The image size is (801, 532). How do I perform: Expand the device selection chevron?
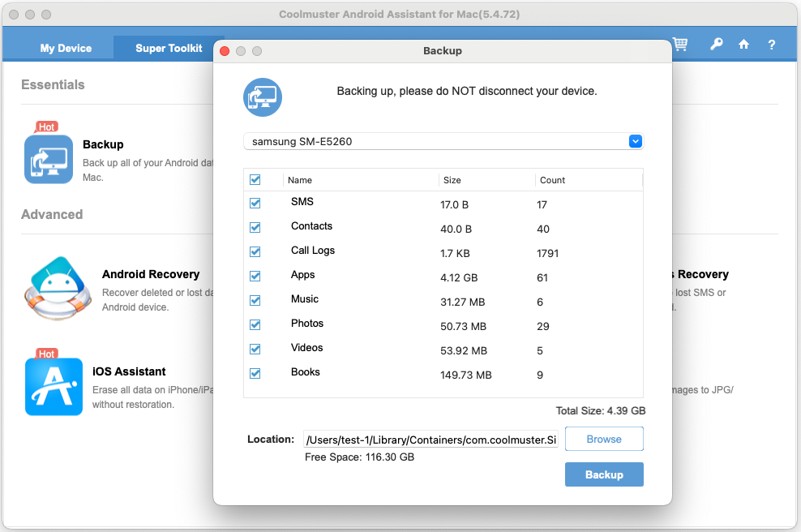point(636,140)
